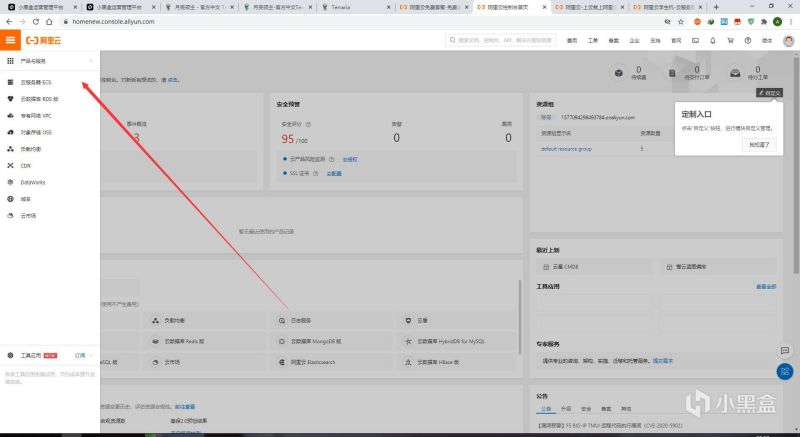Close the orange hamburger navigation menu
The width and height of the screenshot is (800, 437).
pos(10,40)
